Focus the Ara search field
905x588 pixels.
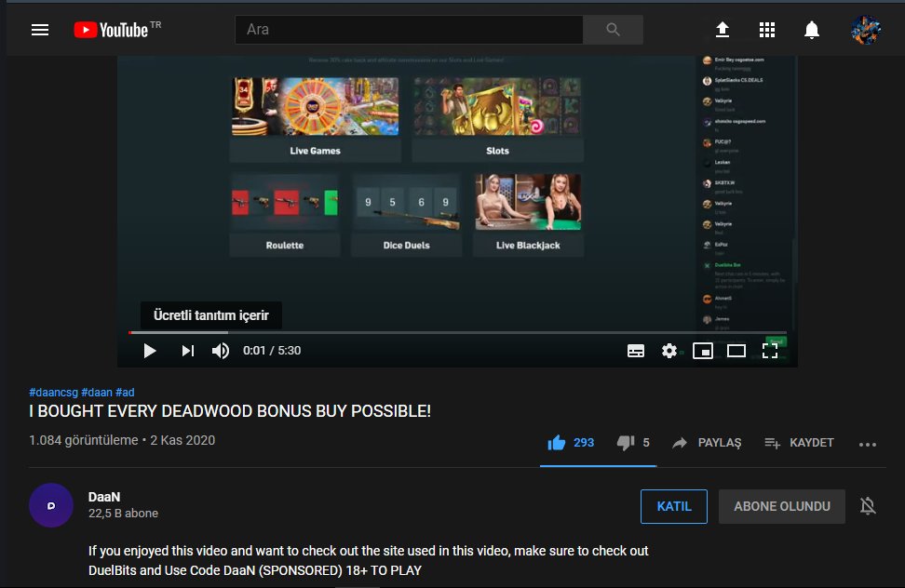click(409, 30)
